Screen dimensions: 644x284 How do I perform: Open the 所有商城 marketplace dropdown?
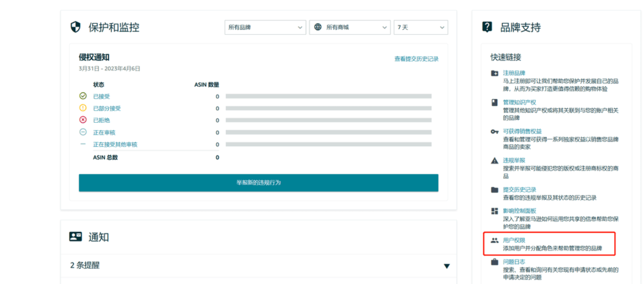click(350, 27)
